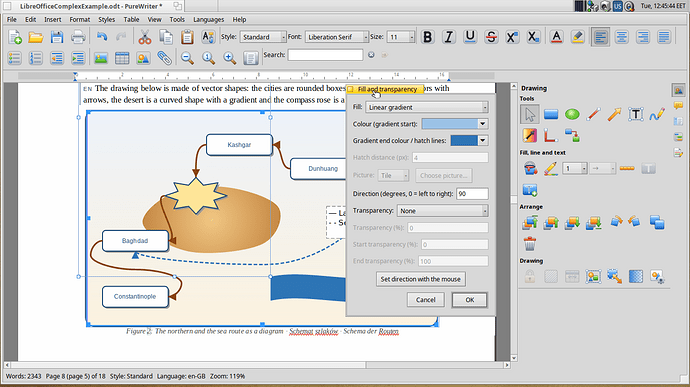Print the document with the printer icon

tap(78, 37)
